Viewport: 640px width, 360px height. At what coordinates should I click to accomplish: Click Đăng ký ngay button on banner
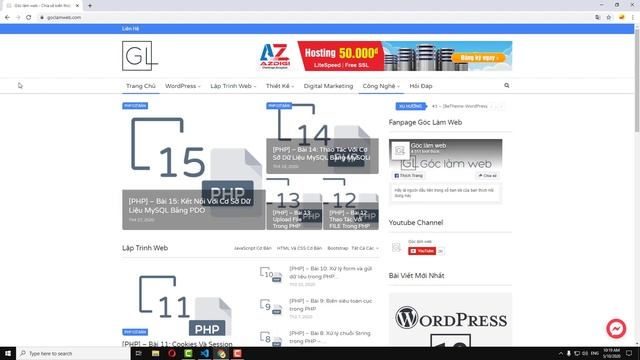[478, 58]
